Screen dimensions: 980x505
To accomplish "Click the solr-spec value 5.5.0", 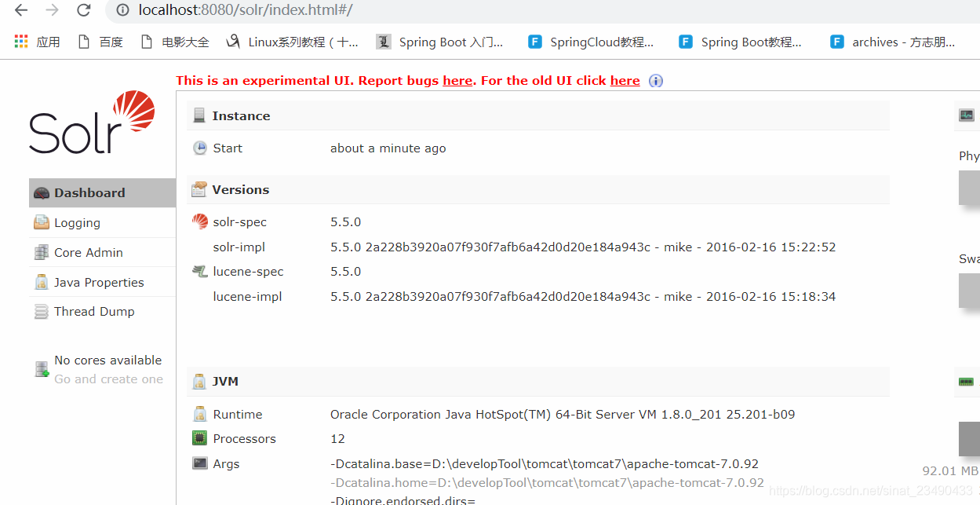I will (x=345, y=221).
